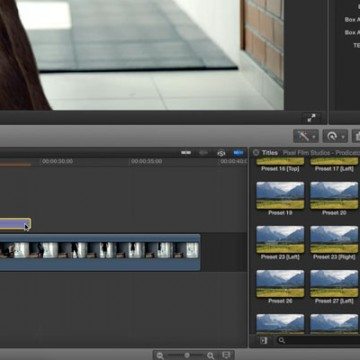This screenshot has width=360, height=360.
Task: Select the Preset 16 [Top] title
Action: [x=280, y=165]
